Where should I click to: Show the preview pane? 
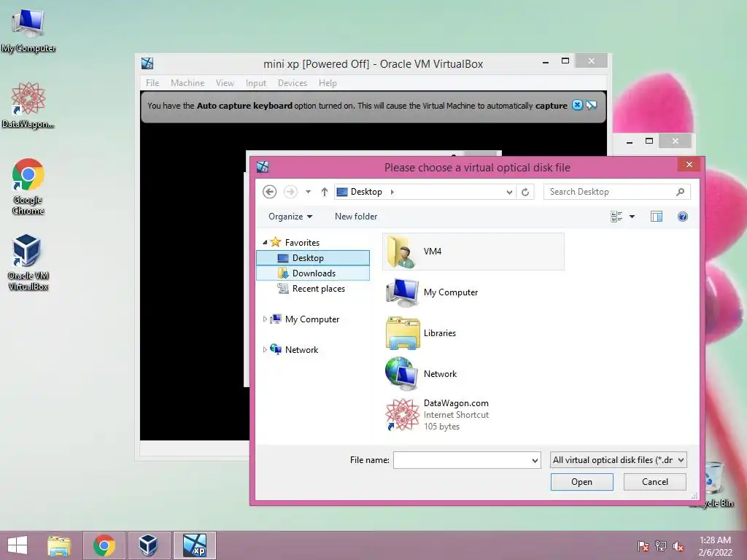[x=657, y=217]
